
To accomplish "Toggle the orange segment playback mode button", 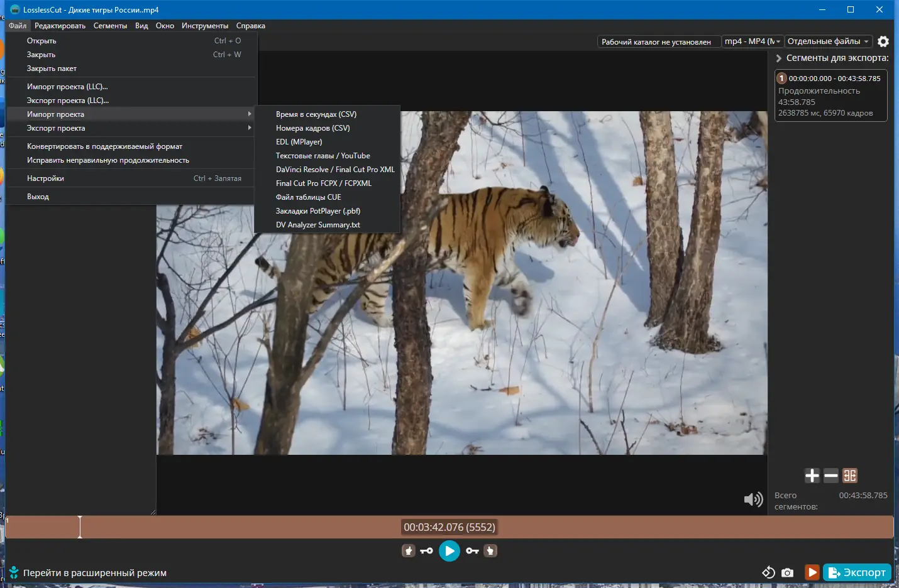I will tap(812, 572).
